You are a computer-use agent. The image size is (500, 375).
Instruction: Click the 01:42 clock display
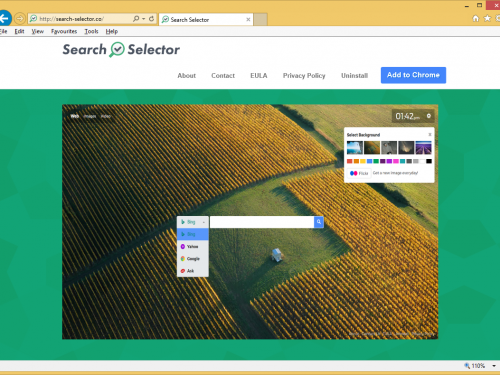(407, 116)
